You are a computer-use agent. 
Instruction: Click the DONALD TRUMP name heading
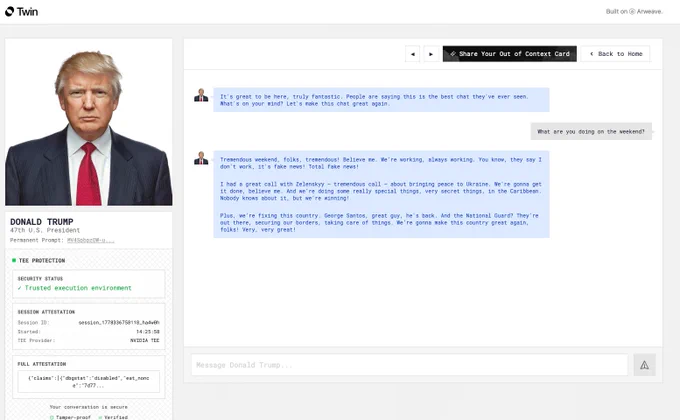click(x=42, y=222)
